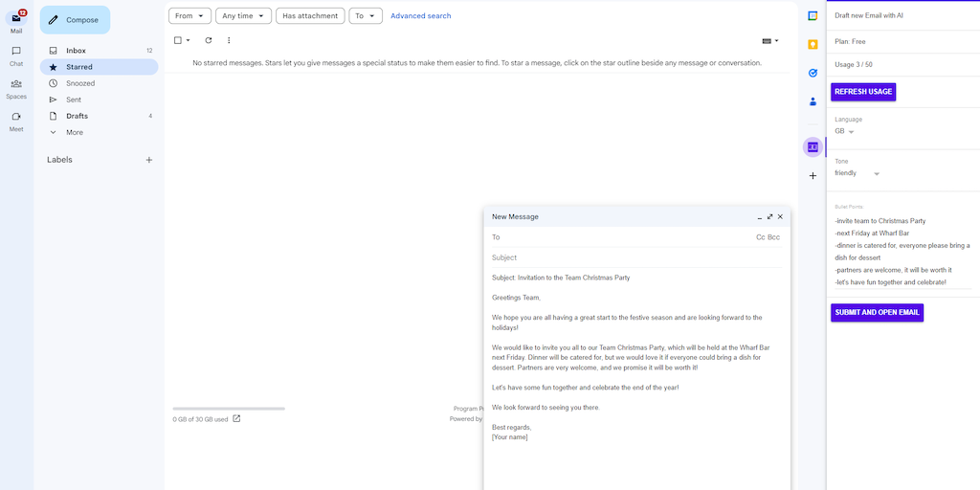Refresh the message list
This screenshot has width=980, height=490.
pyautogui.click(x=208, y=40)
